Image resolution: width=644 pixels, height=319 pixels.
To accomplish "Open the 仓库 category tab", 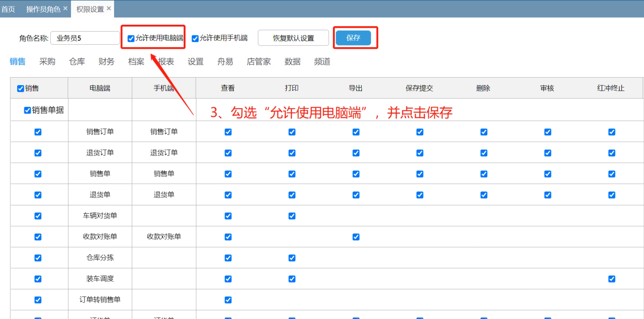I will coord(77,62).
